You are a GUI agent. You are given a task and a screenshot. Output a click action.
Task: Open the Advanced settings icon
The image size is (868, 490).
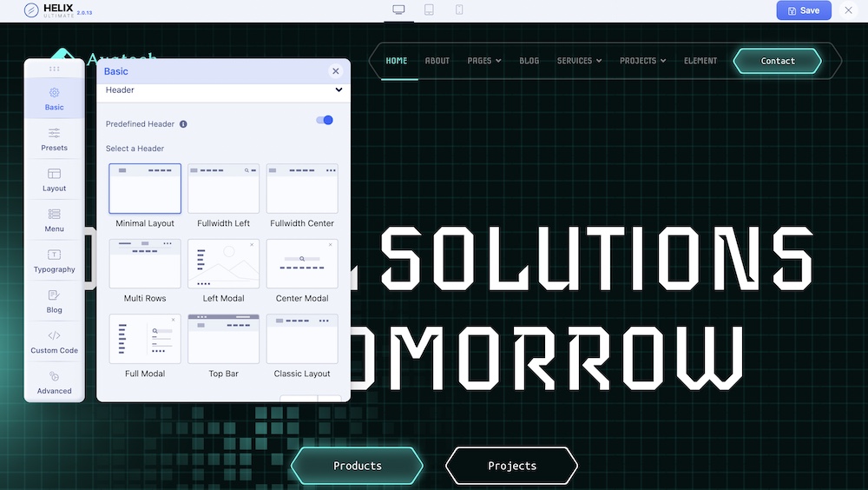tap(54, 376)
